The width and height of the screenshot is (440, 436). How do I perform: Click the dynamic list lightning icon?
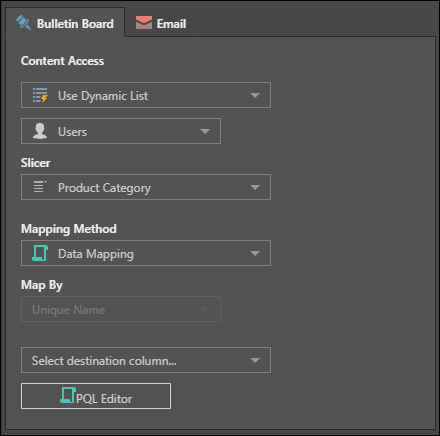[40, 95]
